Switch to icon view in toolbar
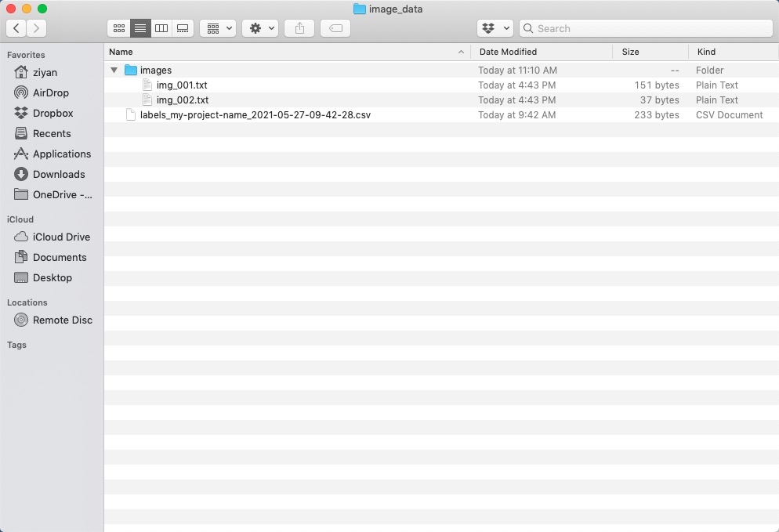 tap(119, 28)
